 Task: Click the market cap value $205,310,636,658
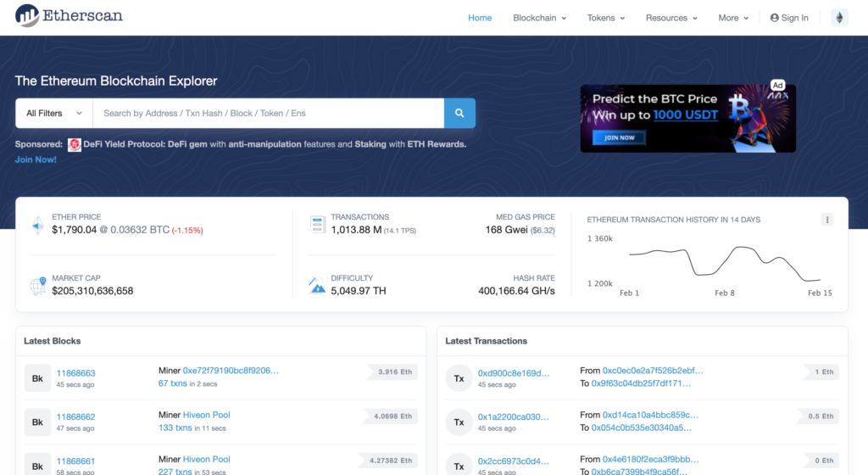[x=92, y=291]
